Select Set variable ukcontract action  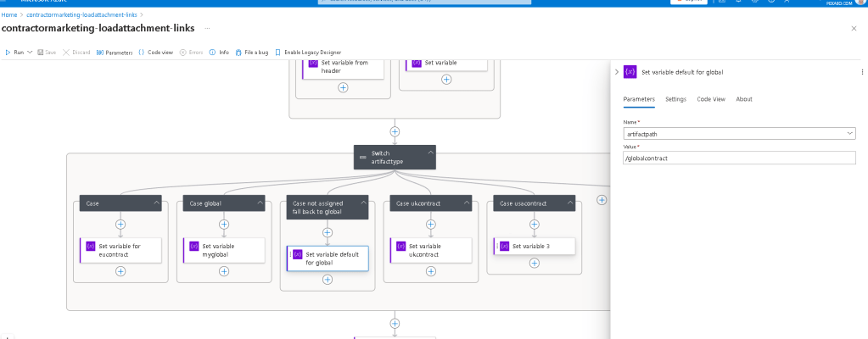431,251
